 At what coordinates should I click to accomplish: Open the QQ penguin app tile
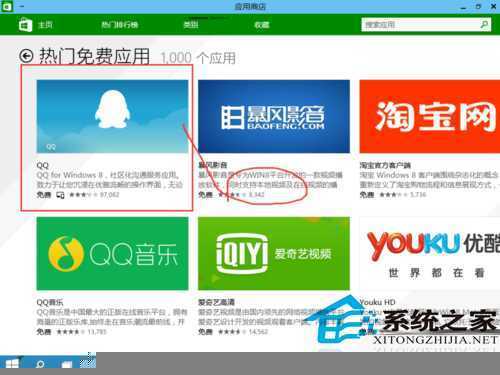(112, 116)
